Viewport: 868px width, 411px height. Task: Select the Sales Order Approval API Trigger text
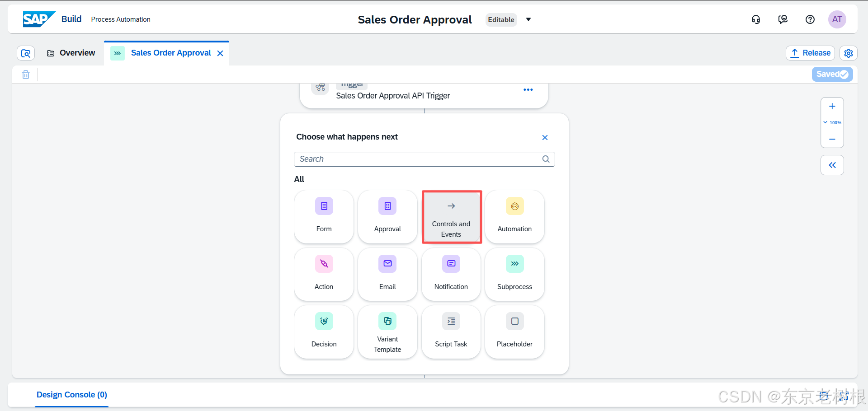click(393, 96)
